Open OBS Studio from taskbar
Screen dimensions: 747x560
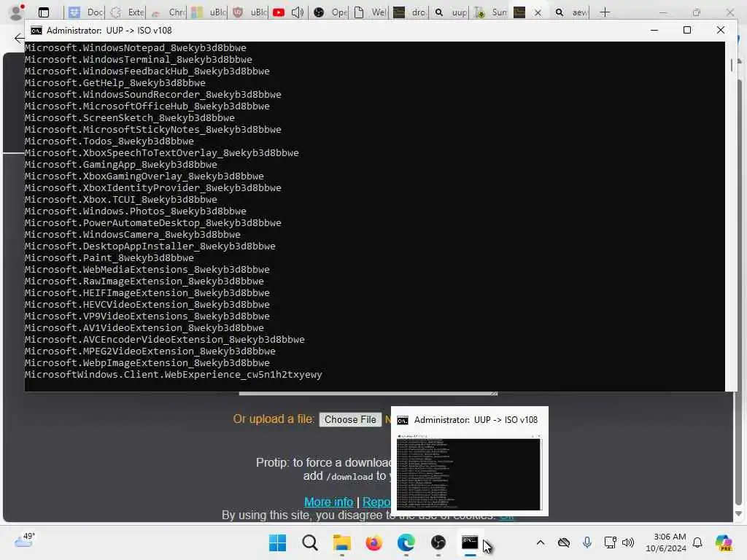coord(438,542)
